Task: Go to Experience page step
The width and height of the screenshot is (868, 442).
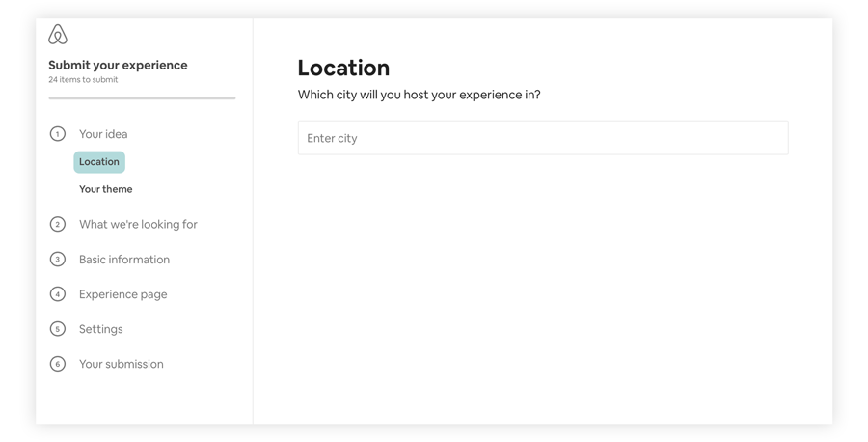Action: click(x=122, y=294)
